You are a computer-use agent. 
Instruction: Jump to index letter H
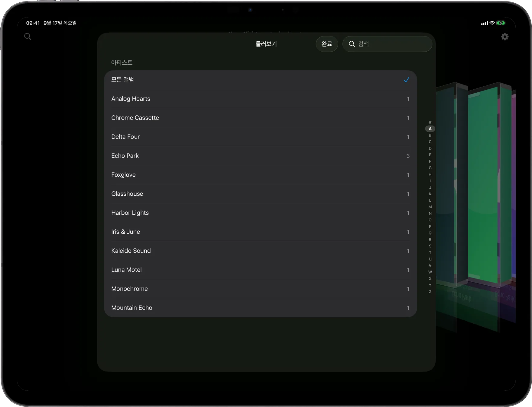tap(430, 175)
